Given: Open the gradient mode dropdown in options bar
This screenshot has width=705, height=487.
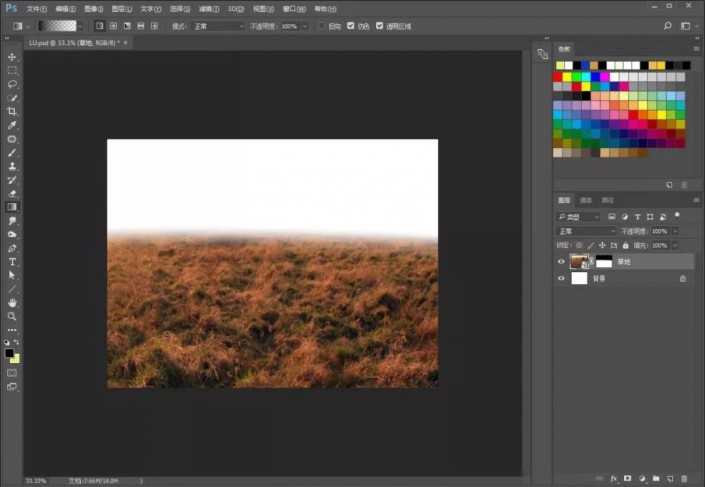Looking at the screenshot, I should click(218, 25).
